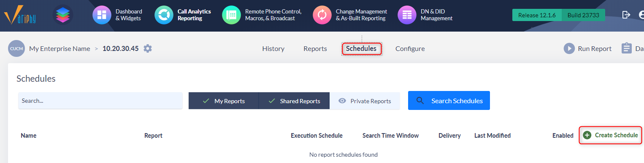
Task: Open Change Management refresh icon
Action: click(x=322, y=15)
